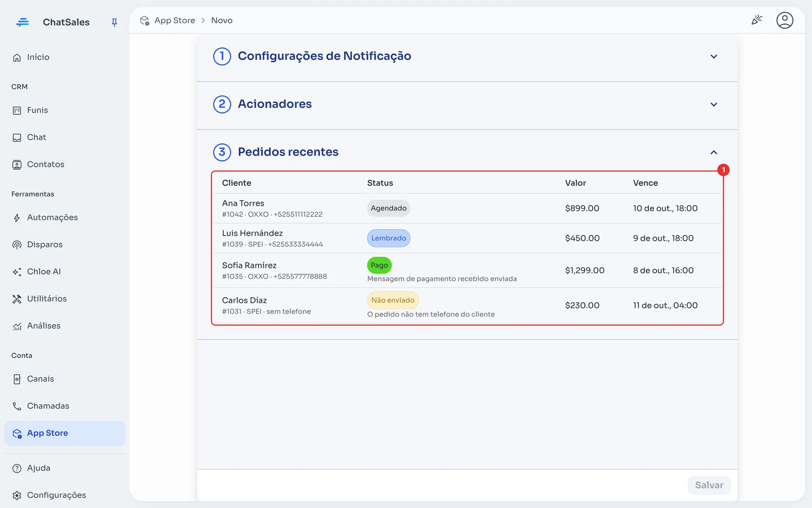The image size is (812, 508).
Task: Click the Análises chart icon
Action: pos(17,326)
